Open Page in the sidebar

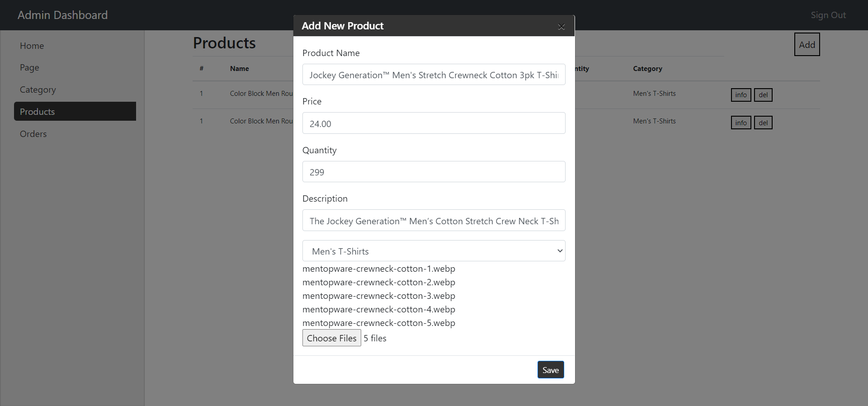click(29, 67)
